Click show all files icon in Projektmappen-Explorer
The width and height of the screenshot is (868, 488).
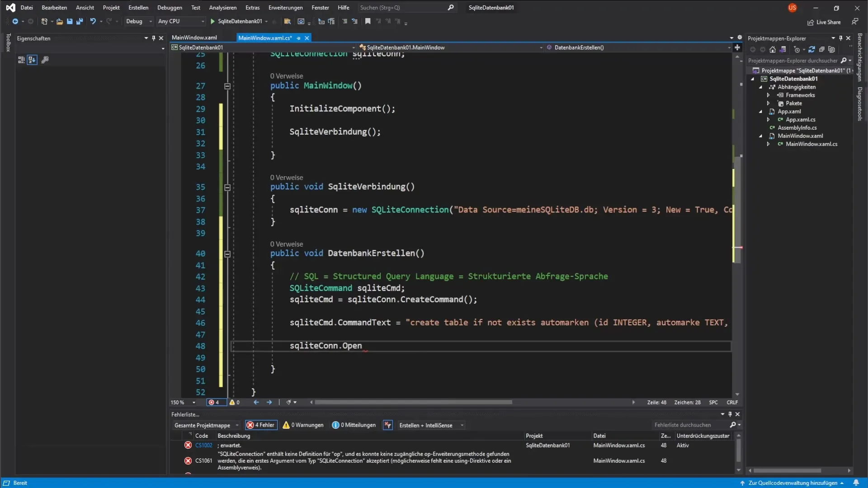click(832, 50)
